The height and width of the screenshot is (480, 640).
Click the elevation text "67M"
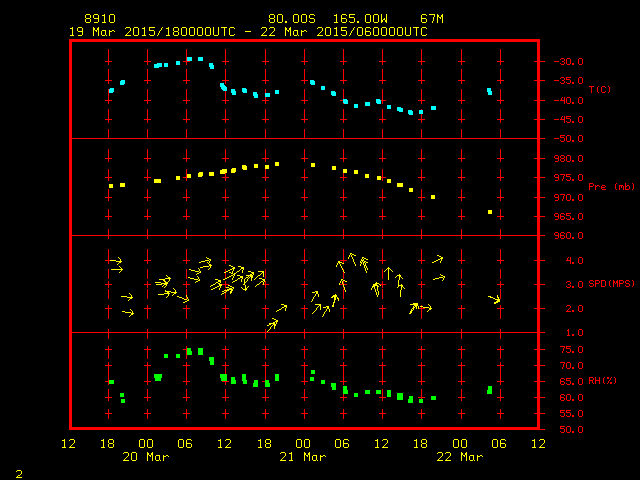(432, 19)
